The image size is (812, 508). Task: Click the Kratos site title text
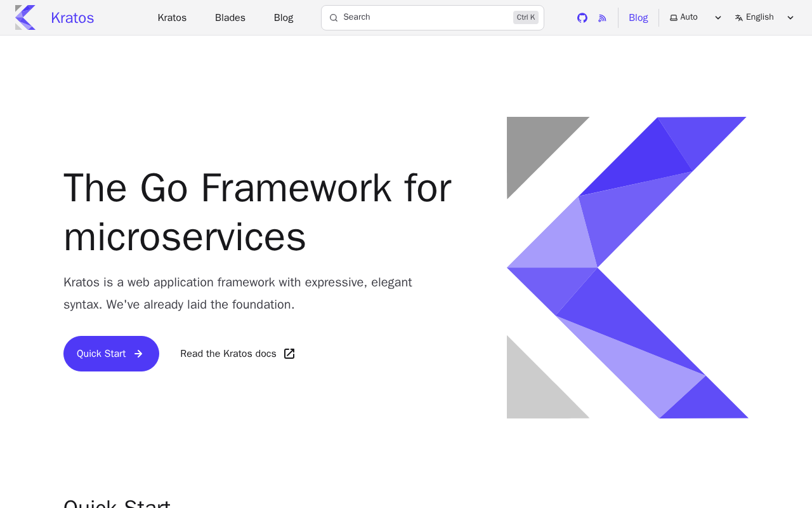(x=72, y=18)
